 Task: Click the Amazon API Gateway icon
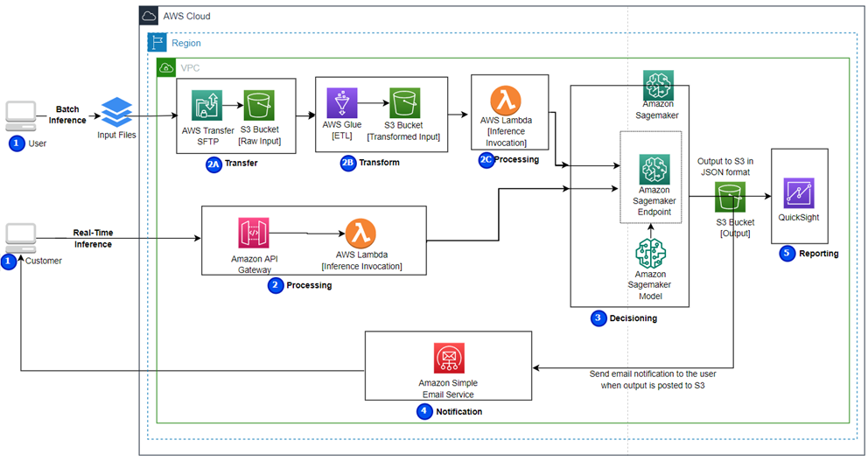click(254, 233)
